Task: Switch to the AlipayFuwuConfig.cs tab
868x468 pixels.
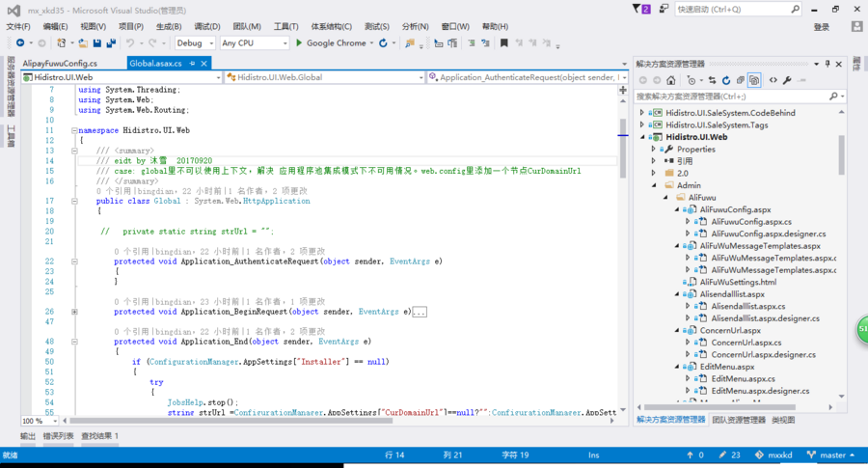Action: 60,64
